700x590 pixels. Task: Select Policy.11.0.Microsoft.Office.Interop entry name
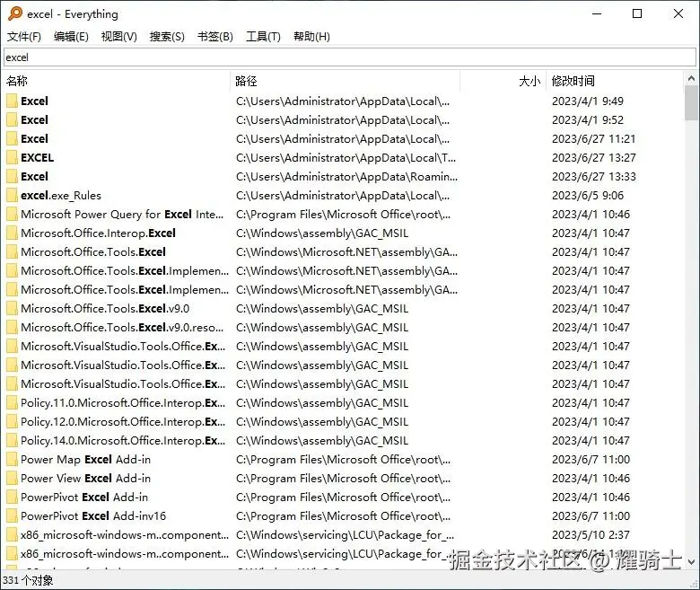(123, 403)
